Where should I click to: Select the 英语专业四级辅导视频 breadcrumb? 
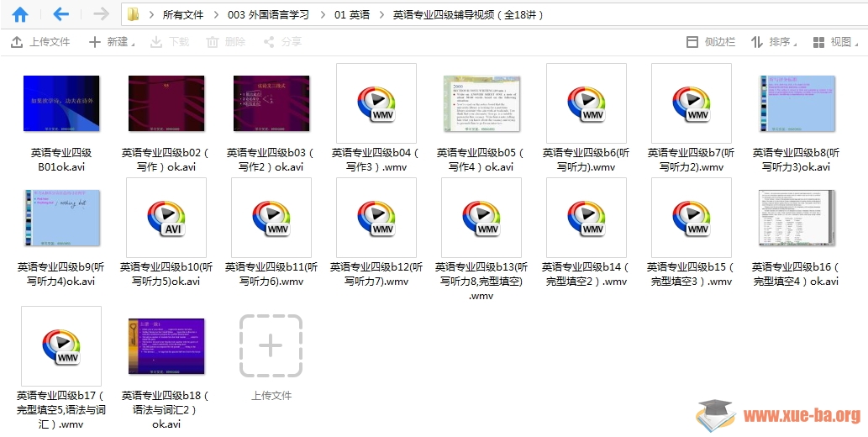pos(468,15)
